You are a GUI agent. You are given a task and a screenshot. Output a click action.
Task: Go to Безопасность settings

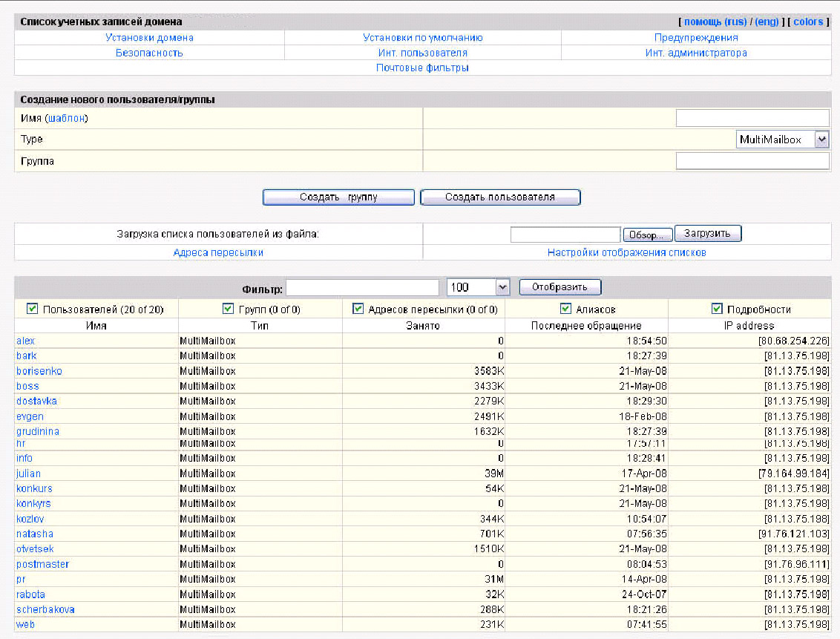point(149,53)
